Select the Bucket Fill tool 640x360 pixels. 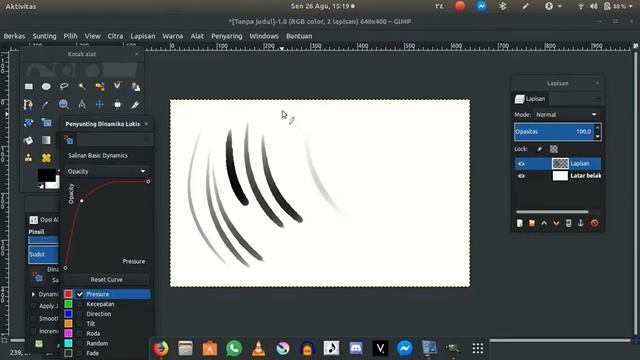point(29,140)
